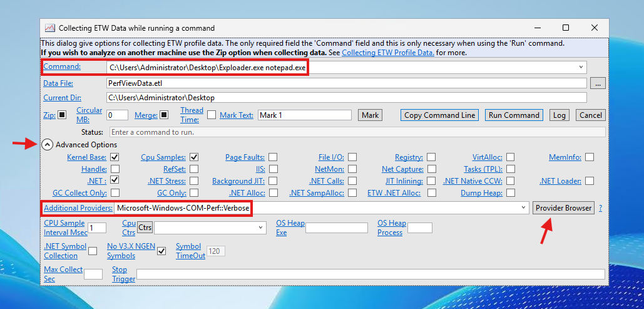Image resolution: width=644 pixels, height=309 pixels.
Task: Enable the .NET Alloc checkbox
Action: (x=273, y=193)
